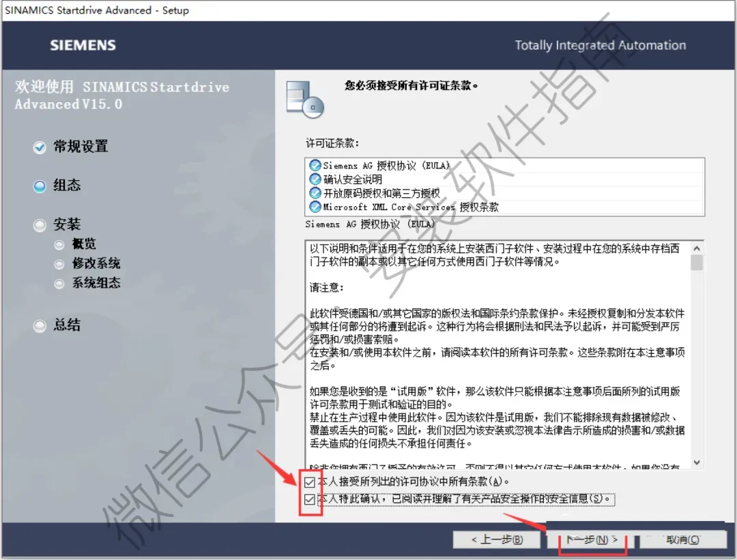Click the grey status icon next to 安装
The height and width of the screenshot is (560, 737).
click(x=40, y=226)
